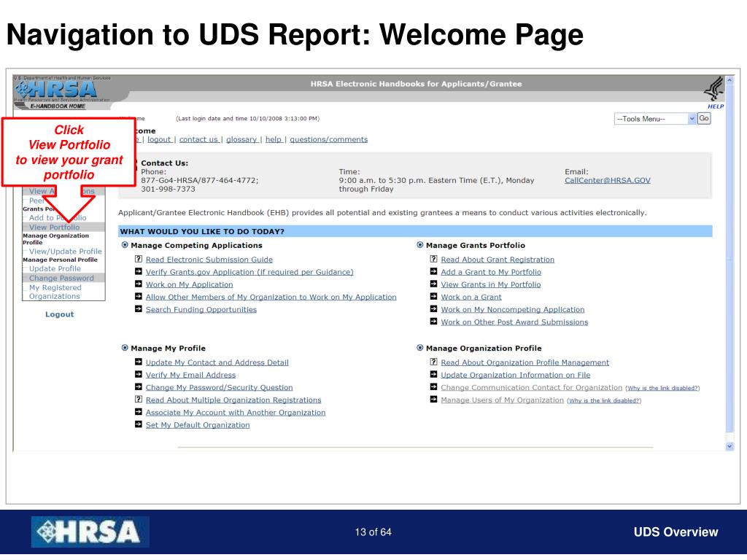The width and height of the screenshot is (747, 560).
Task: Select Manage My Profile radio button
Action: point(125,348)
